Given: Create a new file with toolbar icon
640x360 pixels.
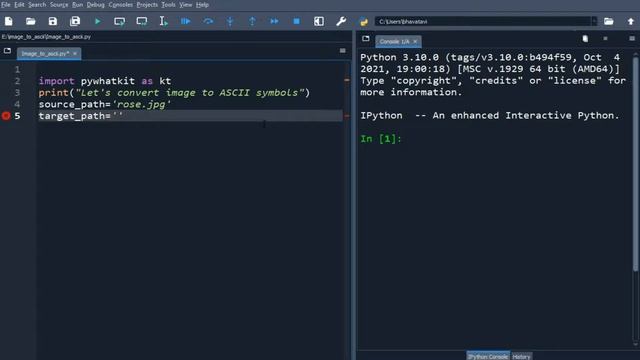Looking at the screenshot, I should pyautogui.click(x=9, y=21).
